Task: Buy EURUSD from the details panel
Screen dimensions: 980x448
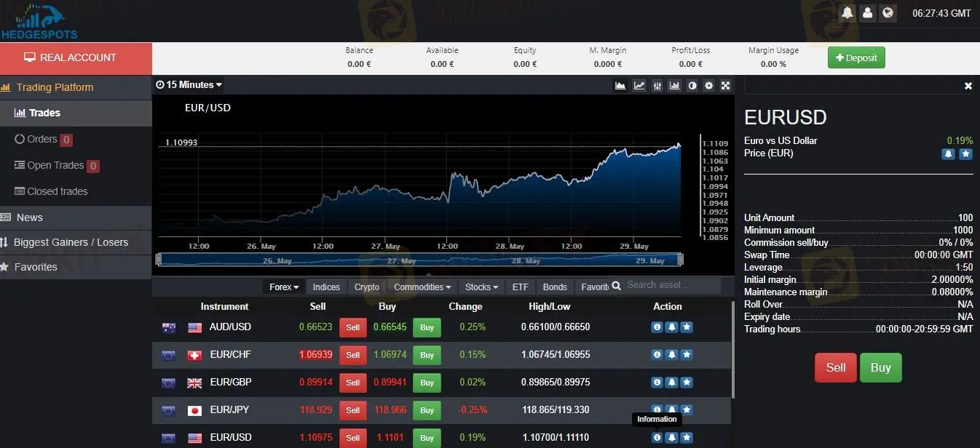Action: 880,367
